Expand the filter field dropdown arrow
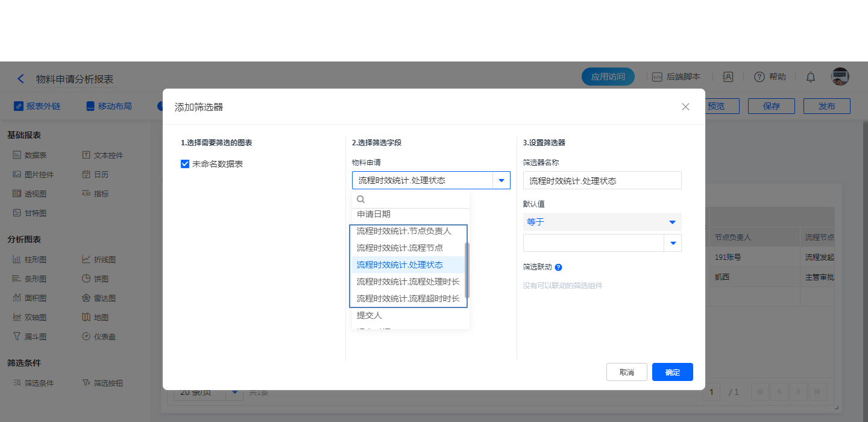868x422 pixels. 501,180
